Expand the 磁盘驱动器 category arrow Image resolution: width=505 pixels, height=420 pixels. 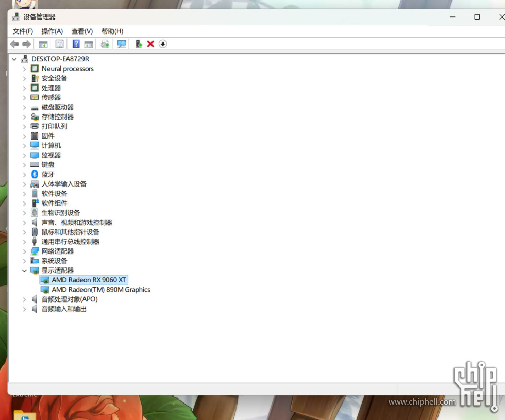(x=25, y=108)
